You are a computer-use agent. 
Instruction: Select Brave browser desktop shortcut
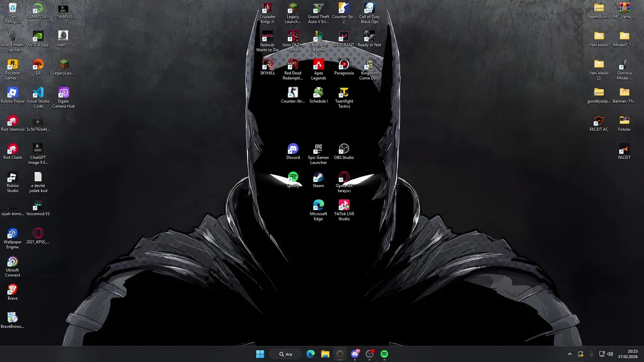[x=13, y=293]
